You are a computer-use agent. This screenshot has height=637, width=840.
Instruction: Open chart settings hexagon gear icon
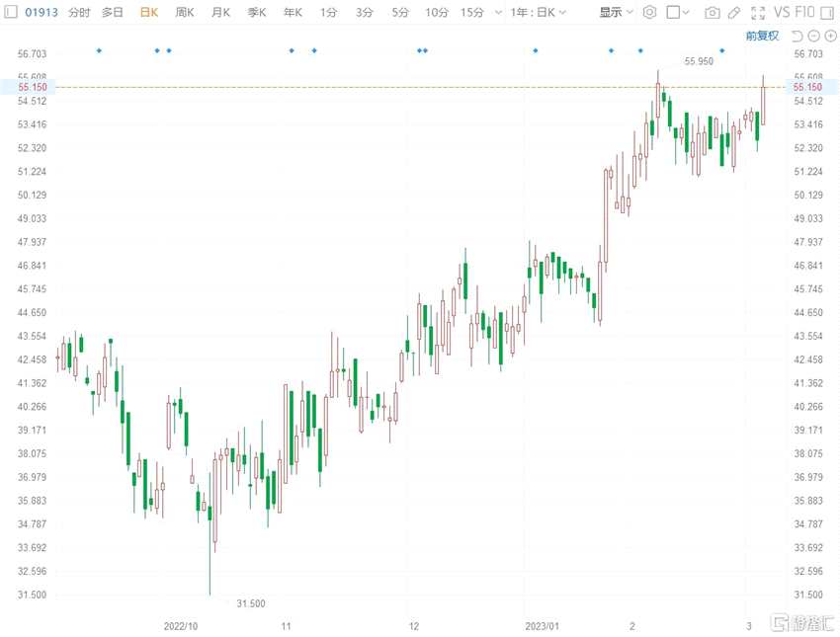(649, 12)
